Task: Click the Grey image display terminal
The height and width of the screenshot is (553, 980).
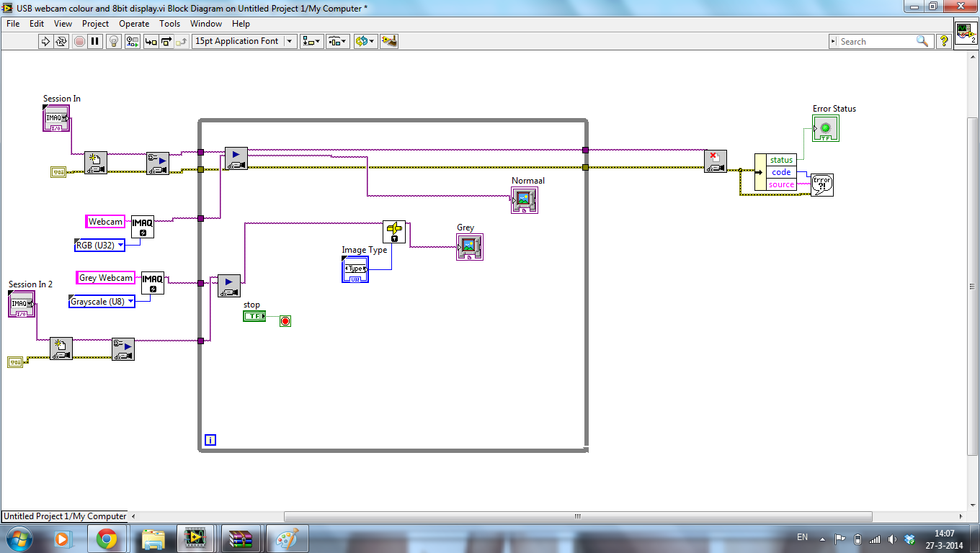Action: pyautogui.click(x=470, y=247)
